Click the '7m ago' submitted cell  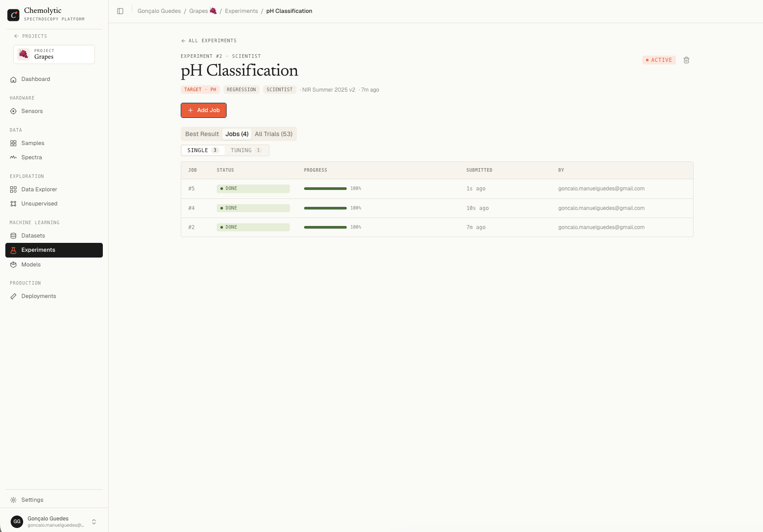pyautogui.click(x=476, y=227)
